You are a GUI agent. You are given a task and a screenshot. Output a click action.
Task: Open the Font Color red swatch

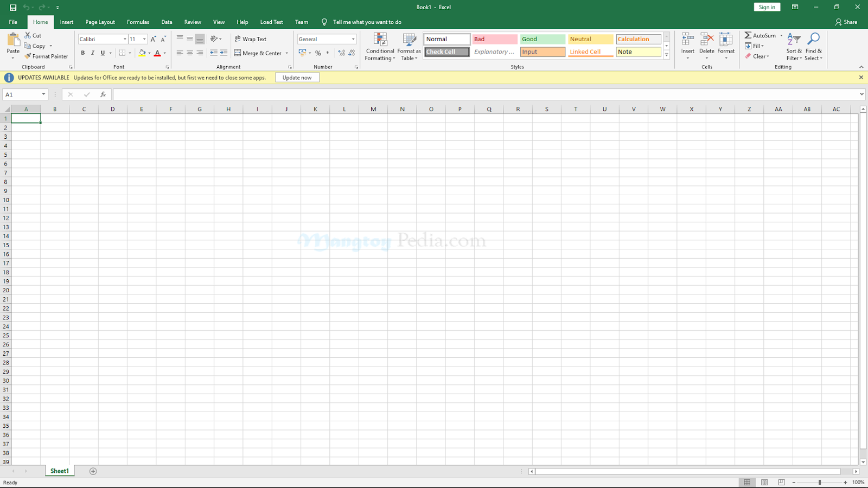click(x=157, y=53)
